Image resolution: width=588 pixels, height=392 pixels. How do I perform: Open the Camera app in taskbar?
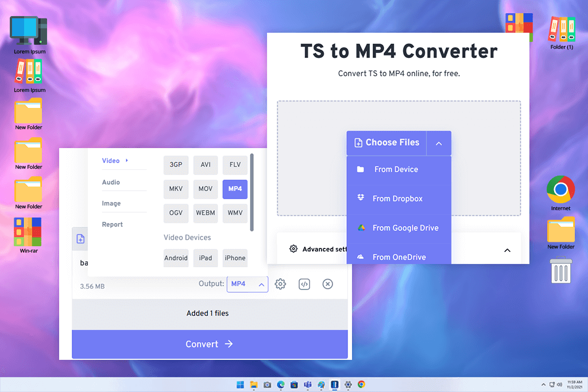tap(268, 385)
